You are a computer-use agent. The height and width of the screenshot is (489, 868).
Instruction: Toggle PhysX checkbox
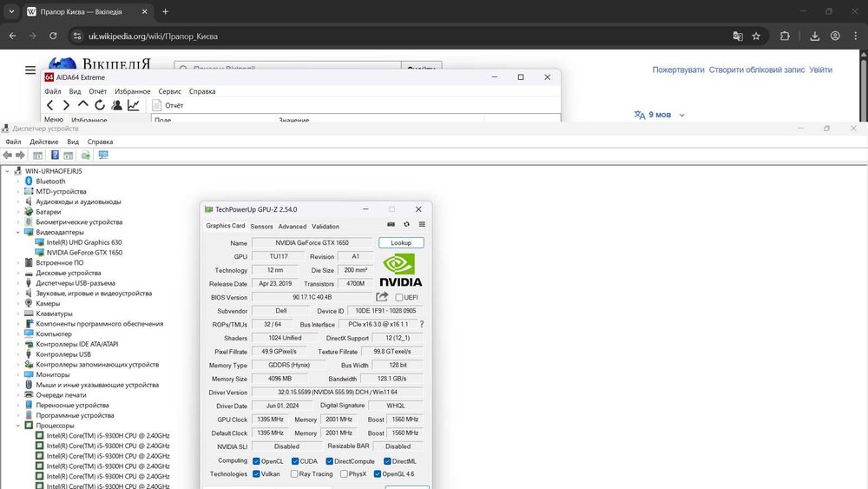click(345, 473)
